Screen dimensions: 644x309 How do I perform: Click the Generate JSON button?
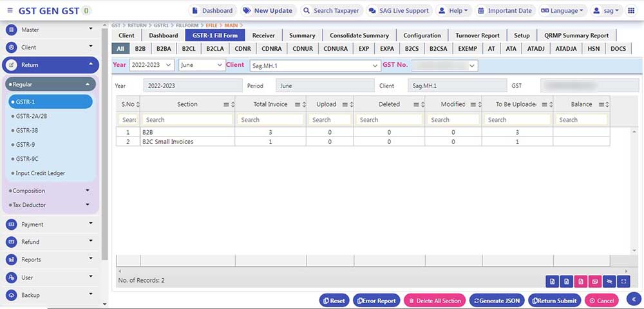pyautogui.click(x=497, y=301)
